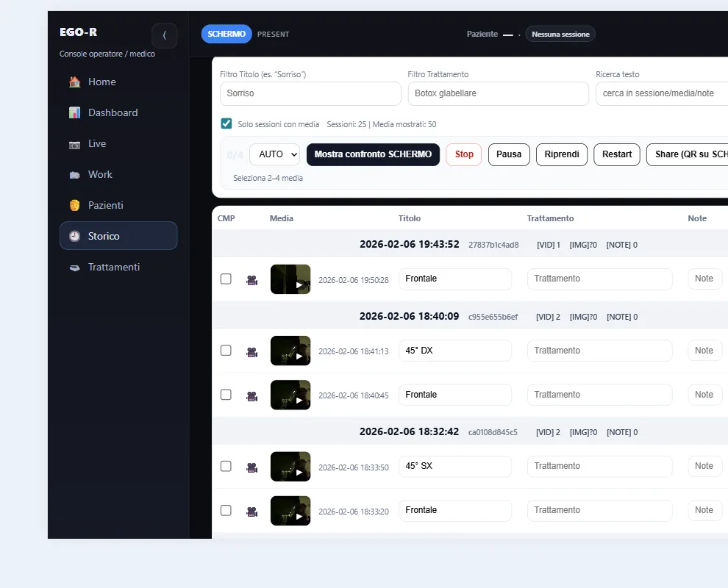Click the EGO-R logo text

coord(78,32)
